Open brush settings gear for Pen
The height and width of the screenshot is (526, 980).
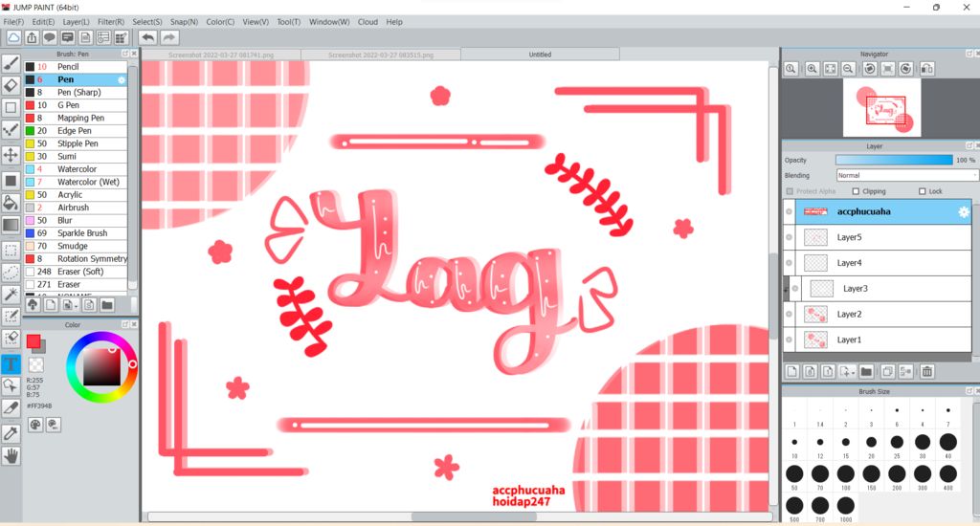[122, 80]
